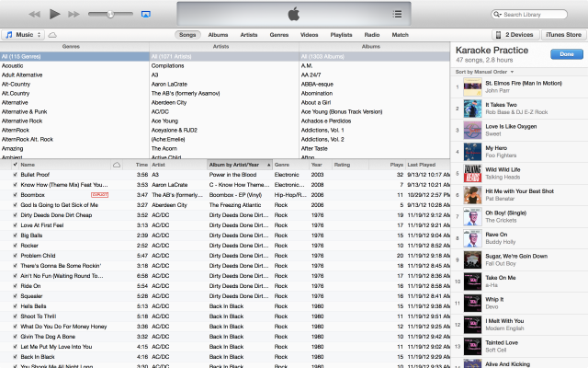588x368 pixels.
Task: Open the AirPlay output icon
Action: [x=146, y=15]
